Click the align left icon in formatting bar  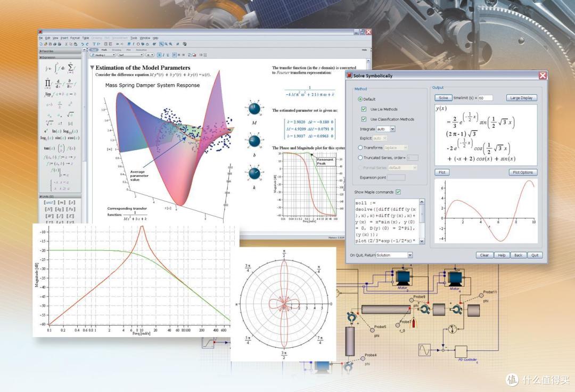coord(175,55)
